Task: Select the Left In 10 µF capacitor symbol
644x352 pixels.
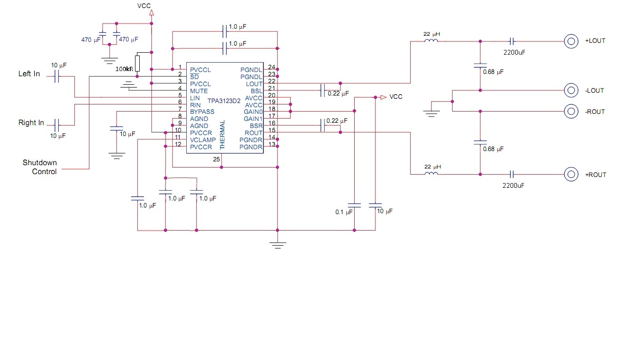Action: tap(57, 76)
